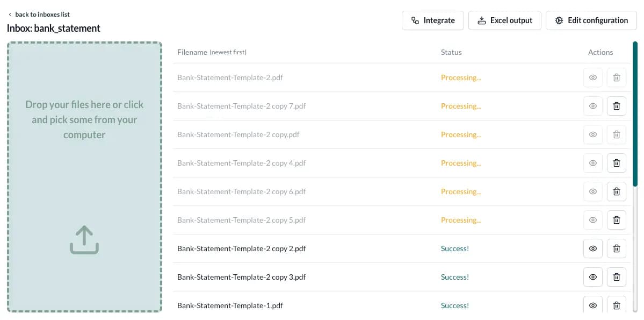Open preview of Bank-Statement-Template-2 copy 3.pdf
The height and width of the screenshot is (320, 644).
592,277
